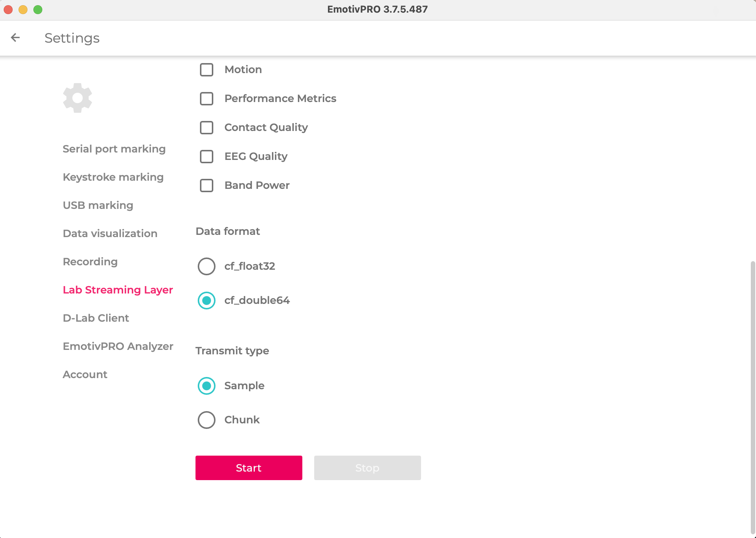The image size is (756, 538).
Task: Start the Lab Streaming Layer stream
Action: pyautogui.click(x=249, y=468)
